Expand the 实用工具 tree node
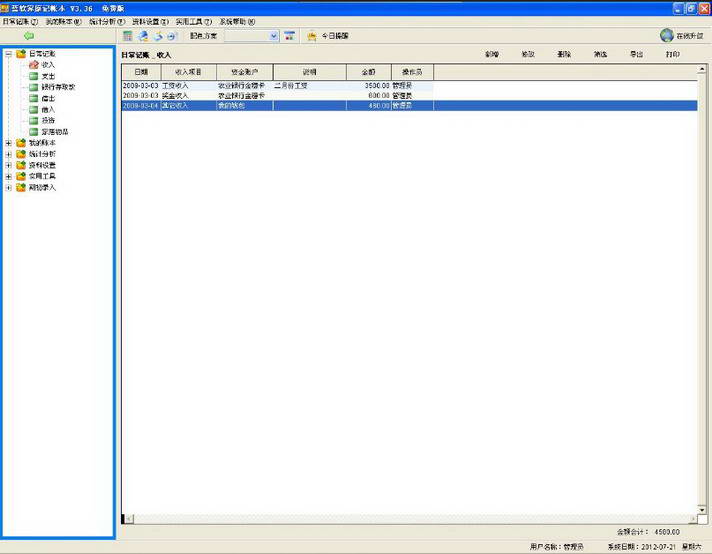This screenshot has height=554, width=712. (x=9, y=176)
